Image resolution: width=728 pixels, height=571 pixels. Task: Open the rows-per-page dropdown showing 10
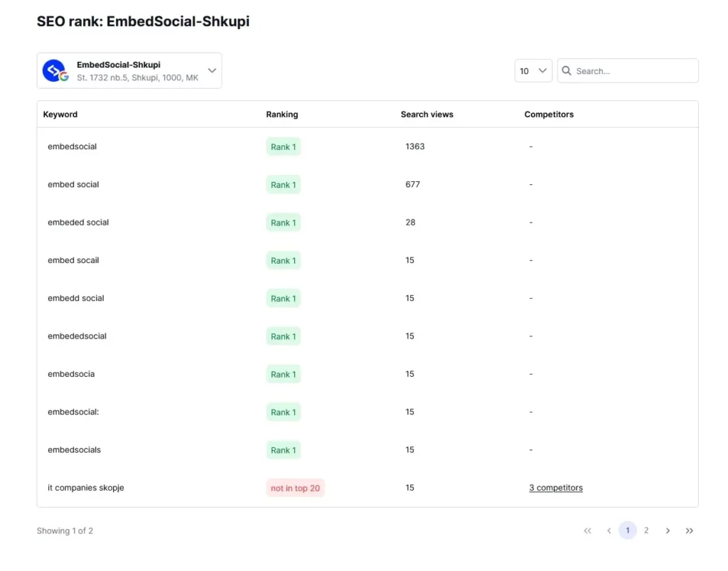pos(533,71)
